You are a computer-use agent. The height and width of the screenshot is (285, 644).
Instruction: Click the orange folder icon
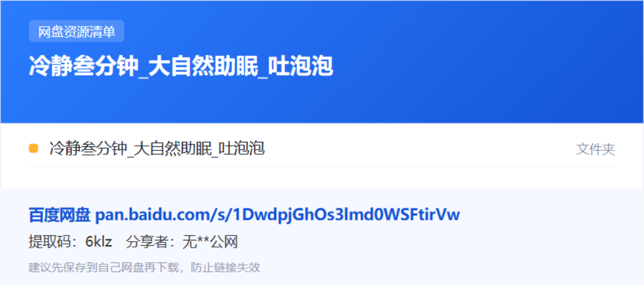click(33, 148)
